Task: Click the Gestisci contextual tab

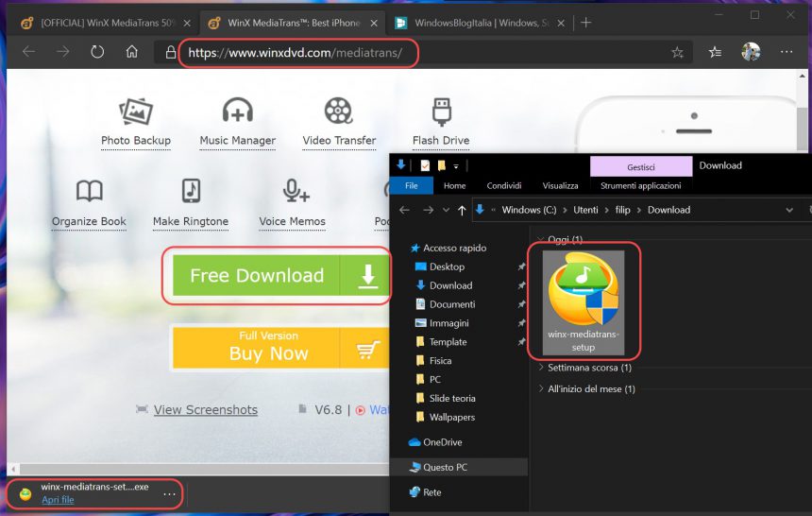Action: tap(641, 167)
